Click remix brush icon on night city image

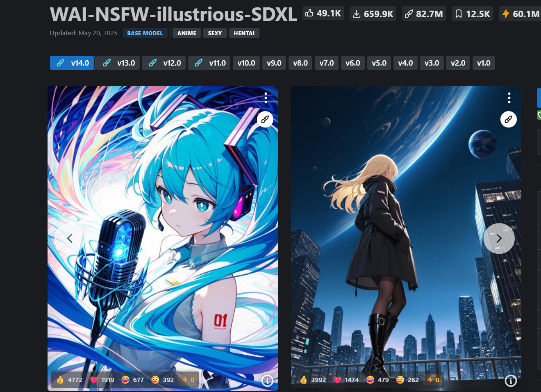[x=509, y=119]
